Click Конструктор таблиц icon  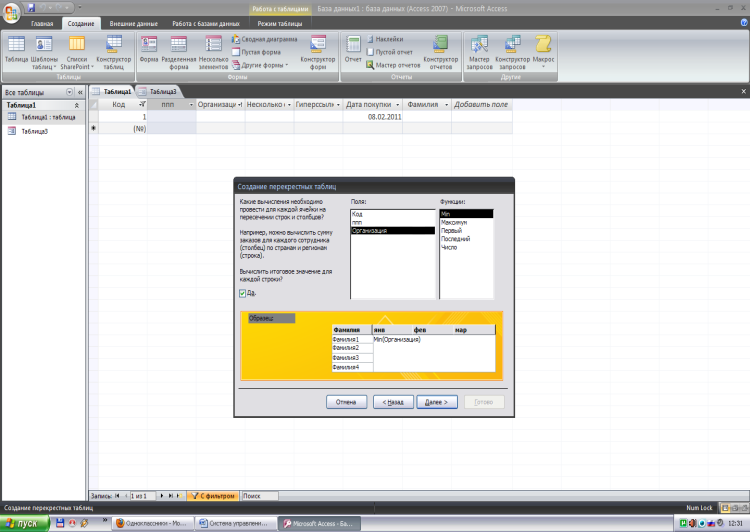point(113,53)
